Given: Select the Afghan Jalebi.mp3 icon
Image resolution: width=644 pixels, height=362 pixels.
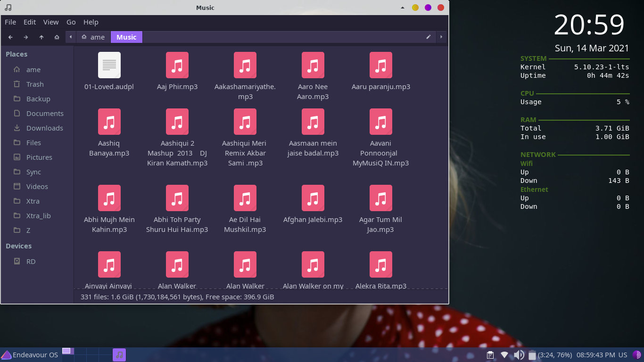Looking at the screenshot, I should click(x=313, y=198).
